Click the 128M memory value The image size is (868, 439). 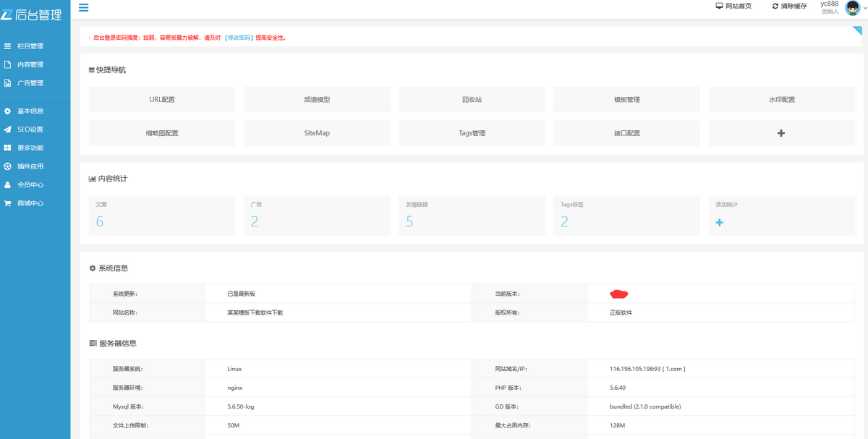pyautogui.click(x=617, y=425)
